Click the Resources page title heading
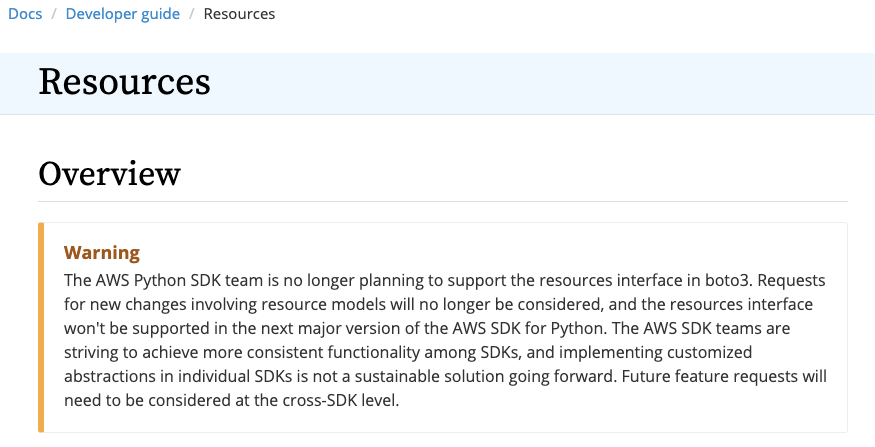This screenshot has height=447, width=875. [x=124, y=82]
